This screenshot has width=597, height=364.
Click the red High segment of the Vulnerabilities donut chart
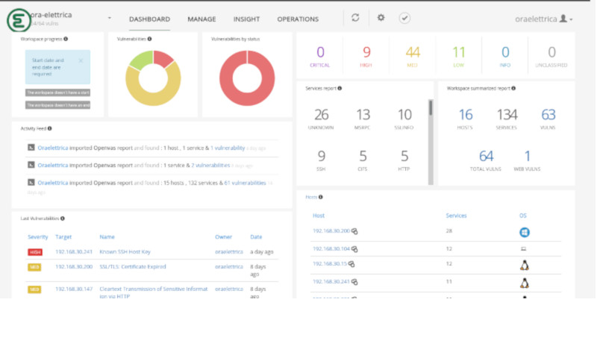point(163,58)
